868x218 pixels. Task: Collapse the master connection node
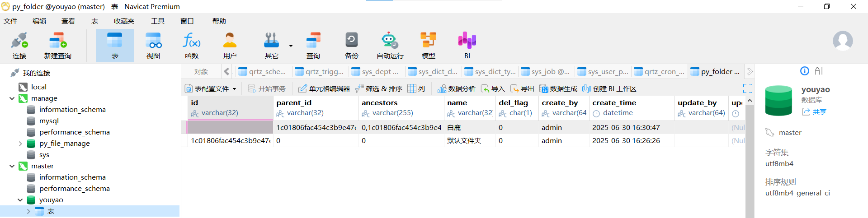pos(12,166)
